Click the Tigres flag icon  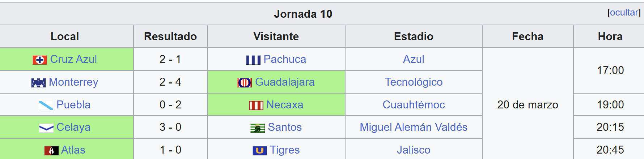pos(260,151)
